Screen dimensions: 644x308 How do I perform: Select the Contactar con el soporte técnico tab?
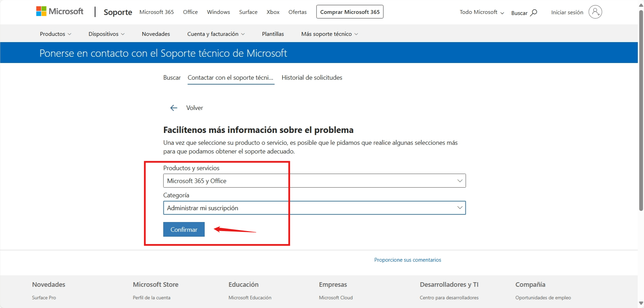click(230, 78)
